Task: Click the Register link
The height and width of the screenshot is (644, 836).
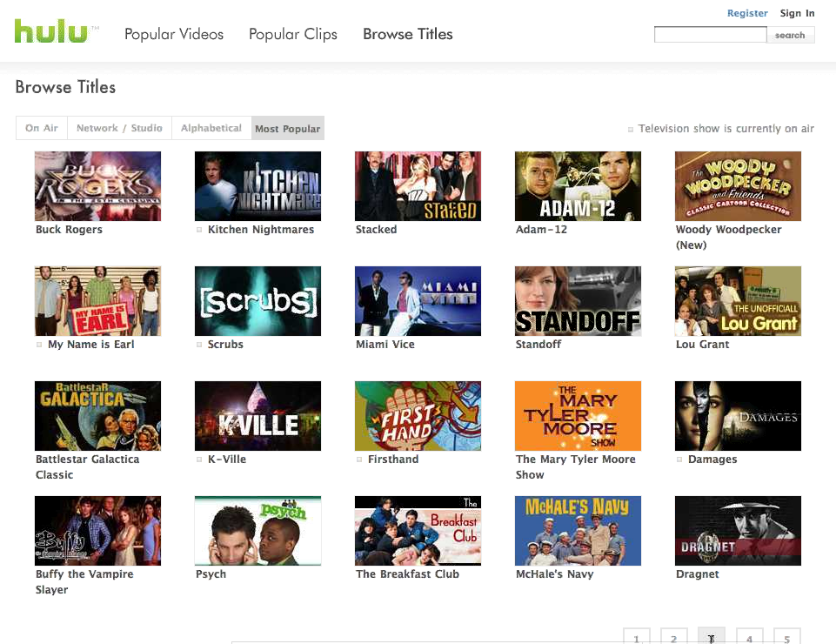Action: (x=747, y=13)
